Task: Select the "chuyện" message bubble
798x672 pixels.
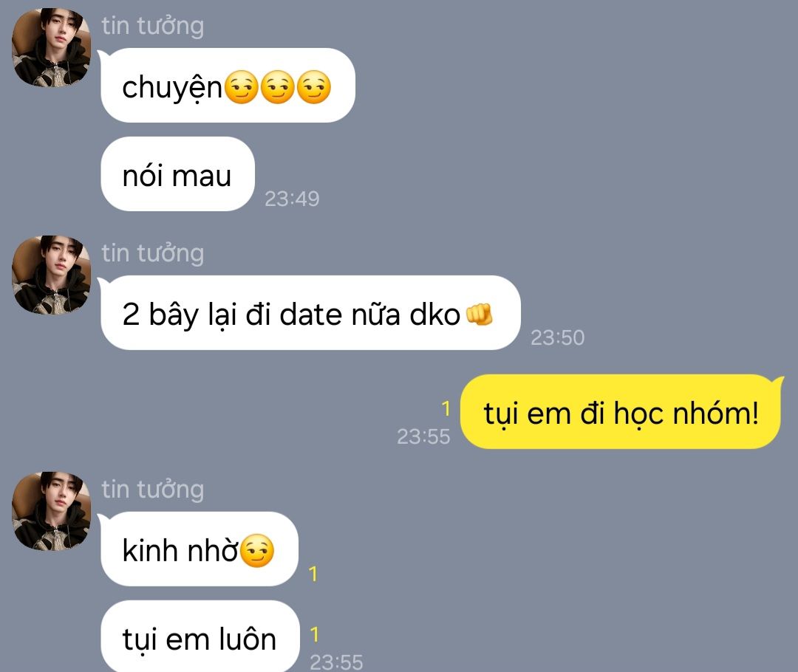Action: point(228,86)
